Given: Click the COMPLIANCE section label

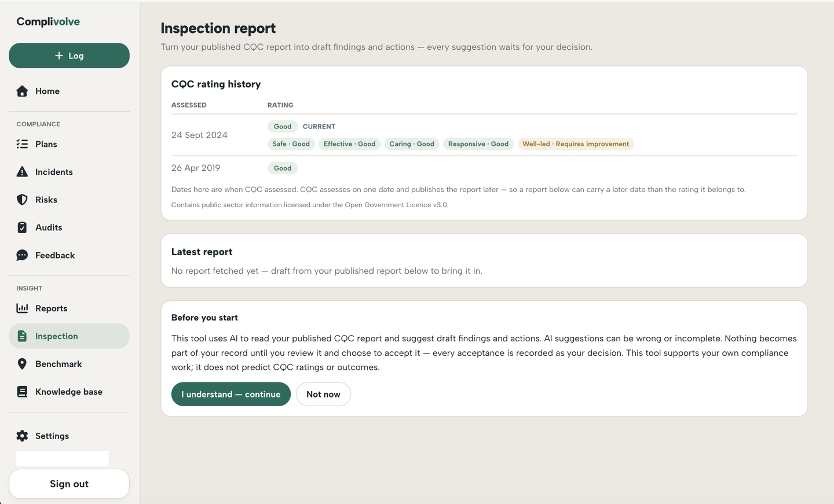Looking at the screenshot, I should pos(38,124).
